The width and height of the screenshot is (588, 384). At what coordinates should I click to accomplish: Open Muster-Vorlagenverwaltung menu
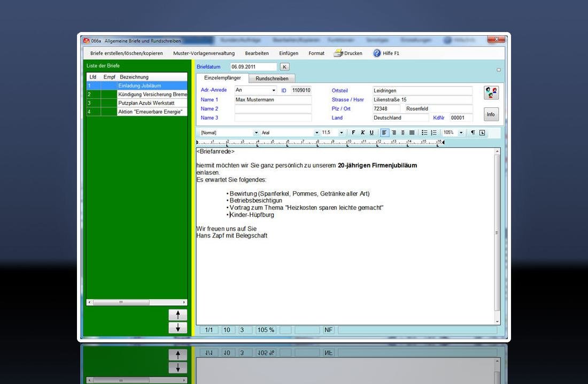(x=204, y=53)
